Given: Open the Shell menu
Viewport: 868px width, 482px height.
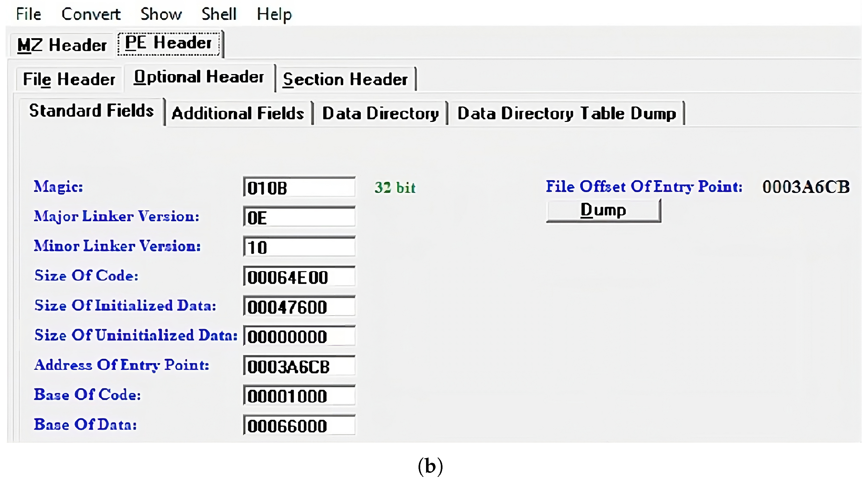Looking at the screenshot, I should coord(219,14).
